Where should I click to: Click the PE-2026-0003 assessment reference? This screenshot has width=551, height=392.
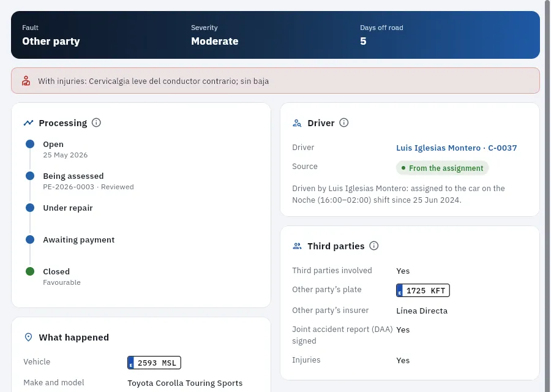pos(69,187)
